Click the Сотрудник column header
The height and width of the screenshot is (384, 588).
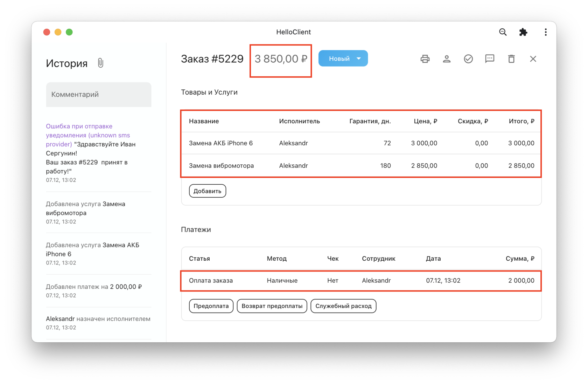pyautogui.click(x=378, y=259)
